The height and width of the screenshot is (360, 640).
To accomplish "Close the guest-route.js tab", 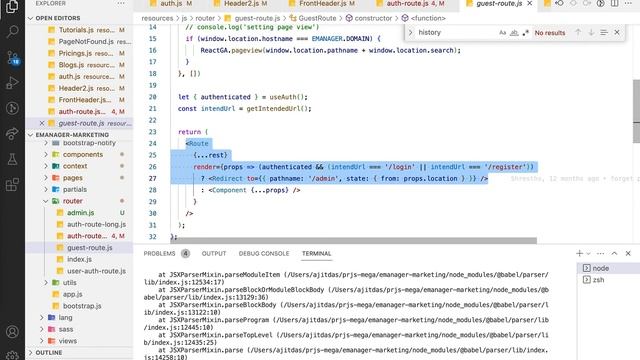I will 530,3.
